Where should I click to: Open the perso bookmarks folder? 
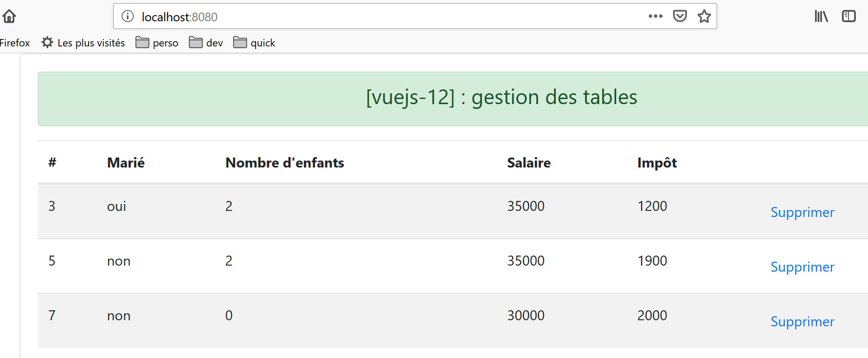coord(157,43)
